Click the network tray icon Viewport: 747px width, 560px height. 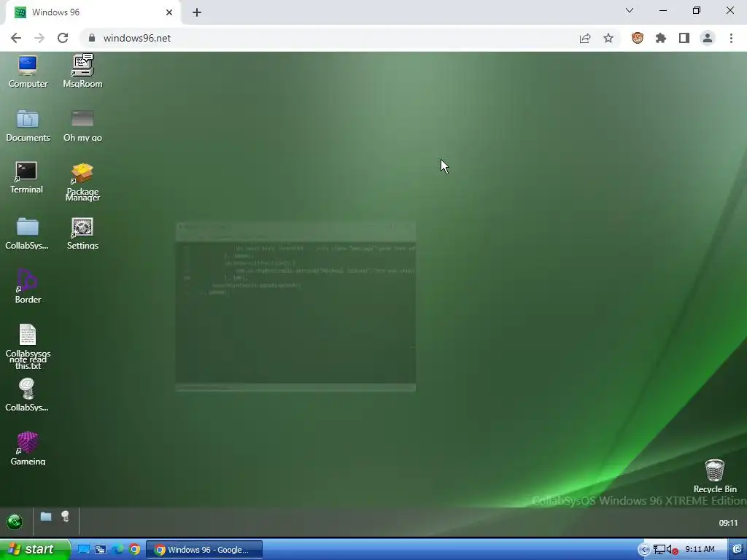click(x=659, y=550)
